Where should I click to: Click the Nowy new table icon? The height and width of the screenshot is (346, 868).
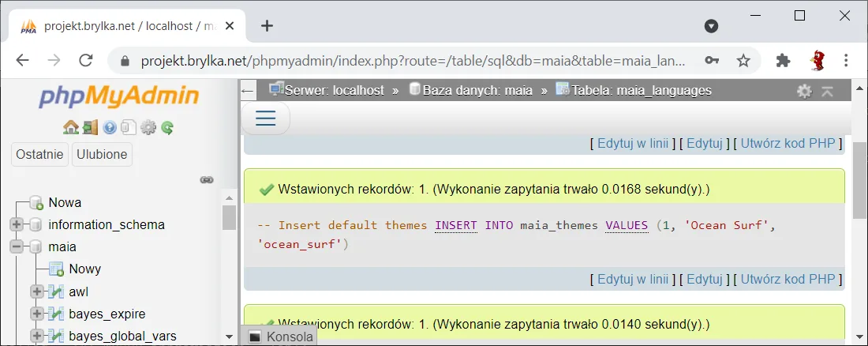point(57,269)
